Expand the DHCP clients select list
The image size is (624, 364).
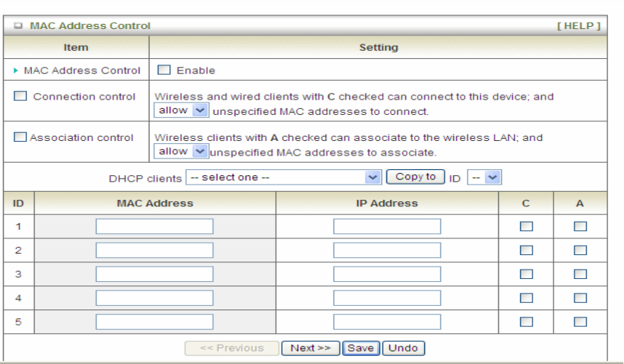(x=283, y=177)
